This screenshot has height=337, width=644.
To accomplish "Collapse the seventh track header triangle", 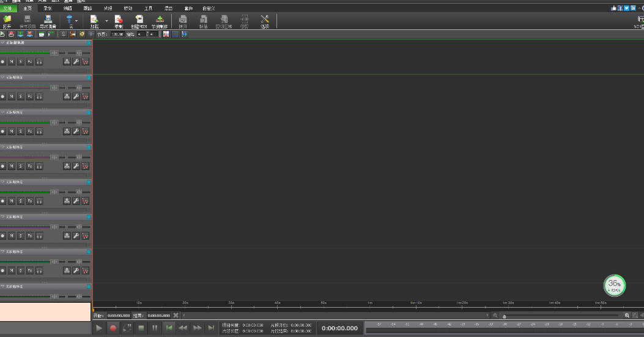I will tap(2, 251).
